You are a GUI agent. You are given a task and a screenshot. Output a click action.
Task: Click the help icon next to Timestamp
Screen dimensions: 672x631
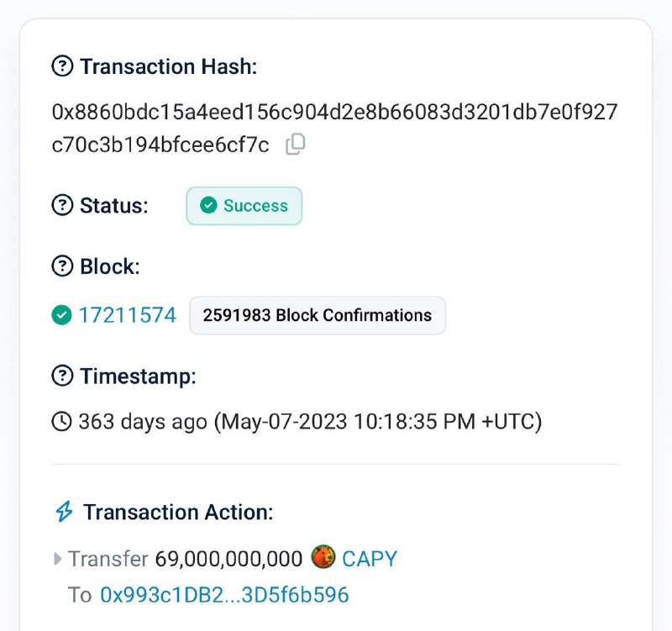pos(62,376)
